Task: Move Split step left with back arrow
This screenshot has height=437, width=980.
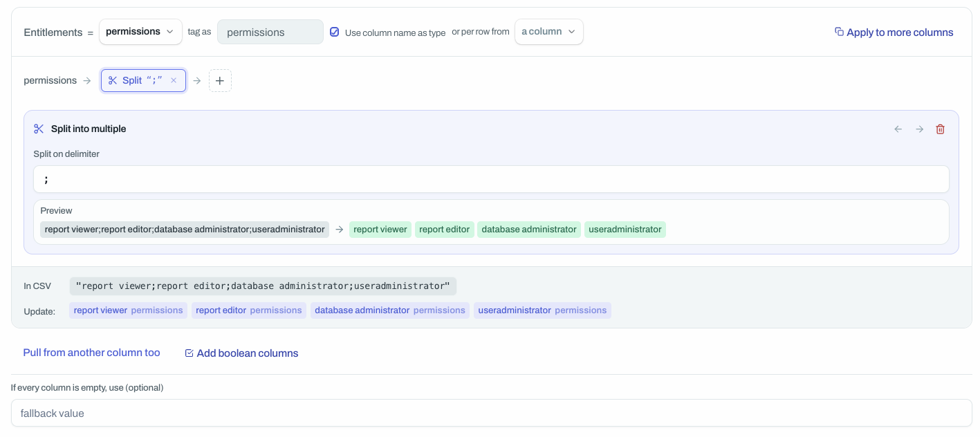Action: coord(898,129)
